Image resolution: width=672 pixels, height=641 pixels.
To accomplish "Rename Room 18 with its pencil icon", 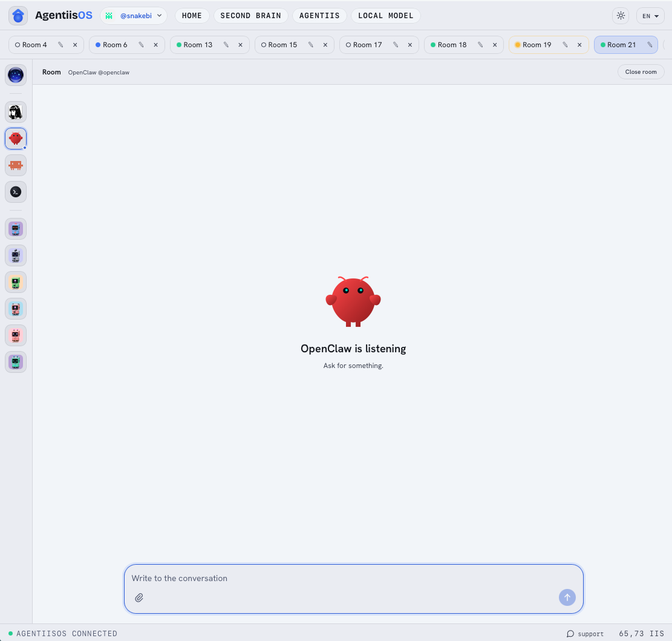I will (x=480, y=45).
